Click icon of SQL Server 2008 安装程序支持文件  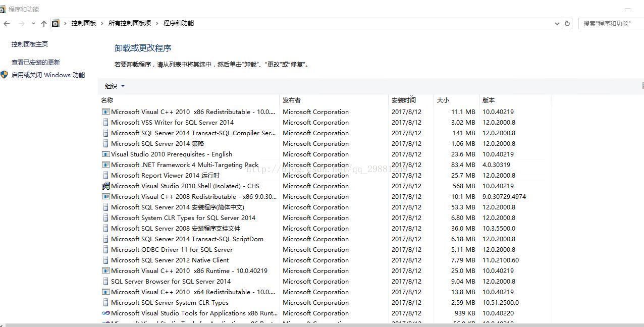(x=106, y=229)
